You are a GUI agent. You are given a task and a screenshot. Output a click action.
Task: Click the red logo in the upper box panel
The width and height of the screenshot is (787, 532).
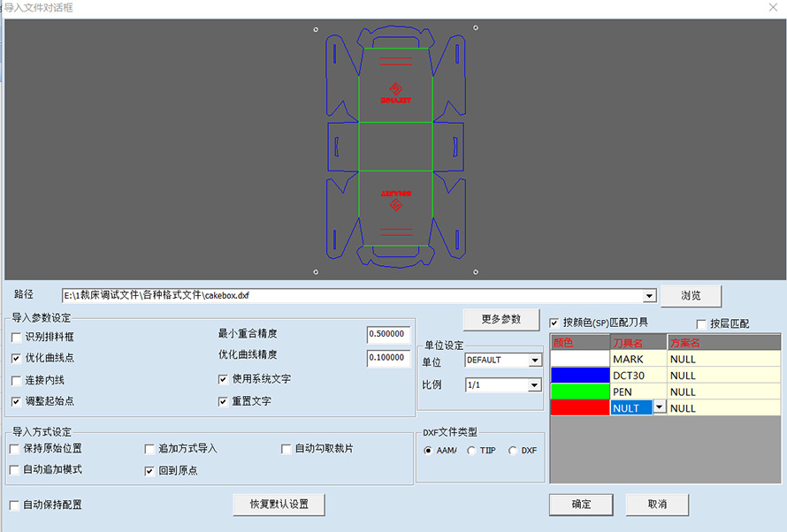click(395, 92)
